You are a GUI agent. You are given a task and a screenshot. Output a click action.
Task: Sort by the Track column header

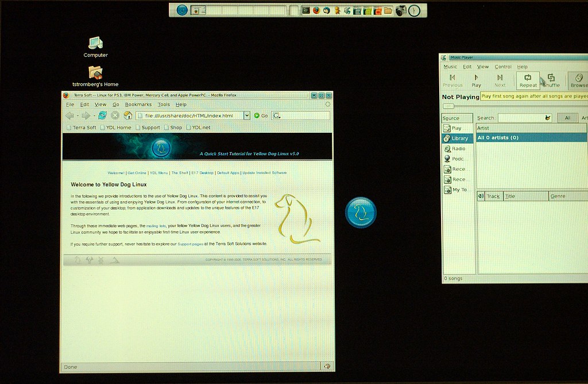click(493, 196)
